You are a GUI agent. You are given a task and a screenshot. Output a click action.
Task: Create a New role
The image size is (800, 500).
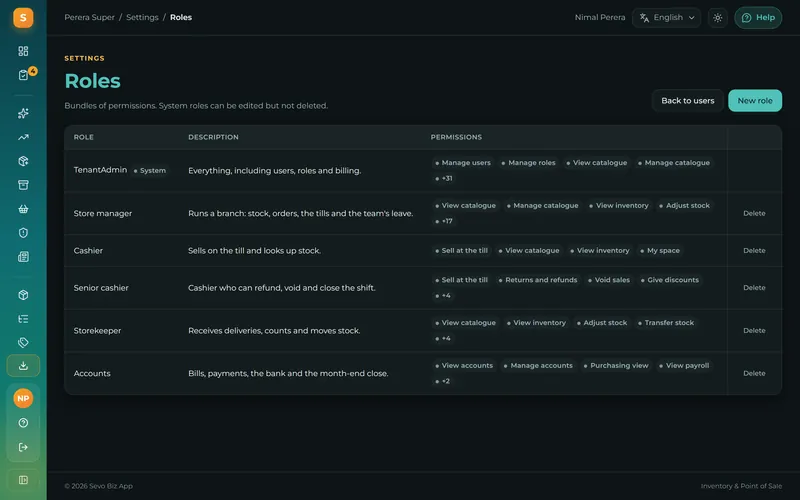tap(755, 101)
